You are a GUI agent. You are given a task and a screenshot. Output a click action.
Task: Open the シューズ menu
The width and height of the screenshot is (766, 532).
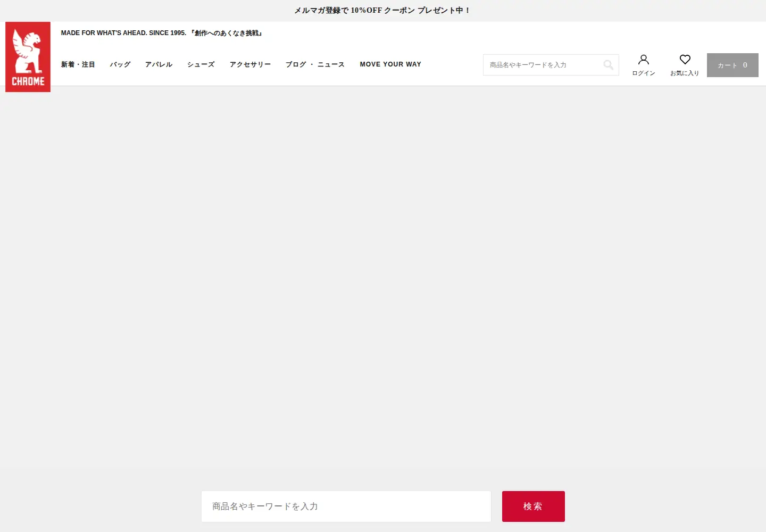pyautogui.click(x=201, y=64)
